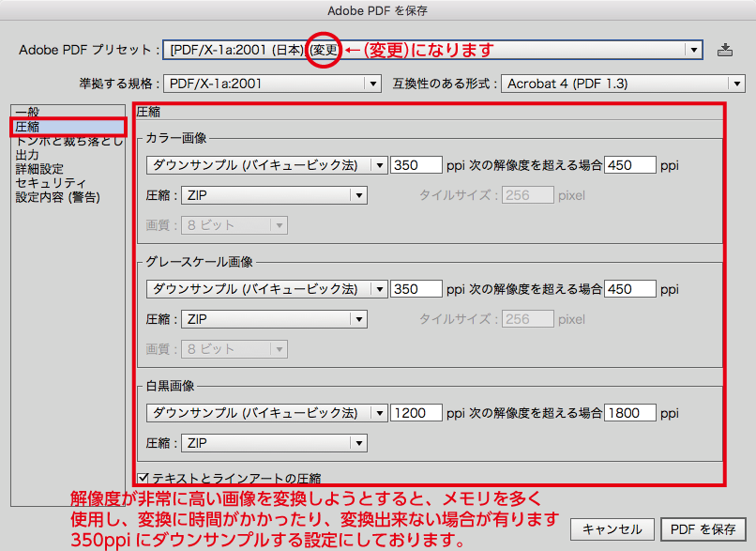Toggle テキストとラインアートの圧縮 checkbox
The width and height of the screenshot is (756, 551).
click(143, 478)
